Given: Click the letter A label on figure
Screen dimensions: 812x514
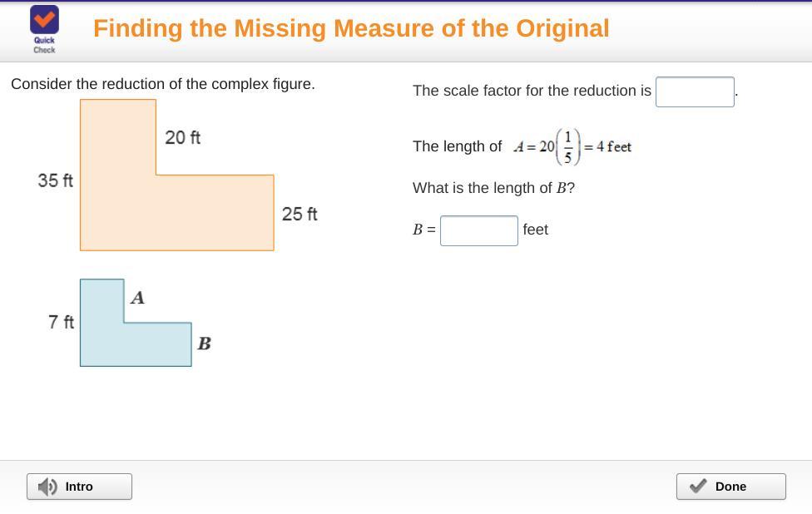Looking at the screenshot, I should pos(138,297).
